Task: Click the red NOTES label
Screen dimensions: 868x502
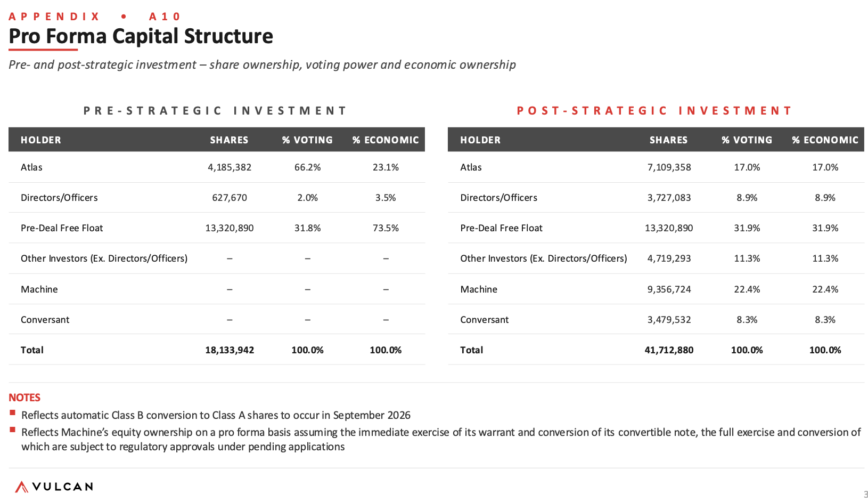Action: pos(24,398)
